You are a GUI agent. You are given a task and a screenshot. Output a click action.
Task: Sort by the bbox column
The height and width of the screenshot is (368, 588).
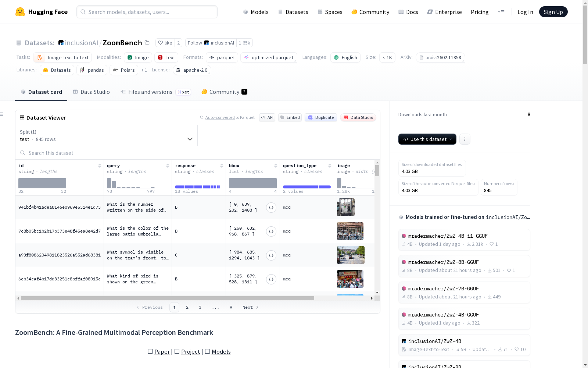click(276, 166)
